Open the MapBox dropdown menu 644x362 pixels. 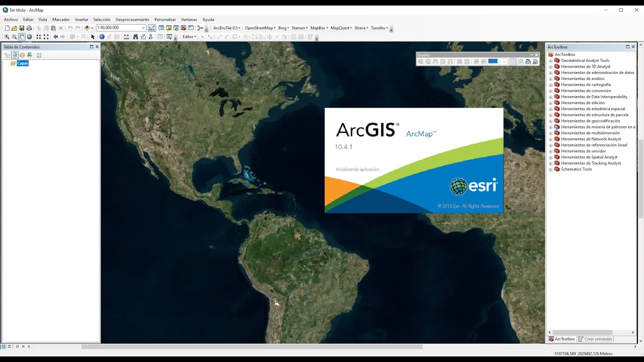coord(319,28)
